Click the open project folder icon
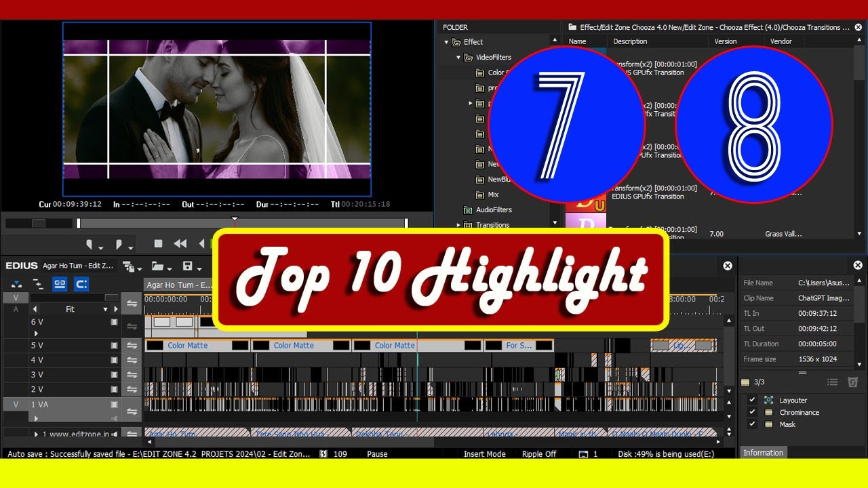Image resolution: width=868 pixels, height=488 pixels. tap(157, 266)
